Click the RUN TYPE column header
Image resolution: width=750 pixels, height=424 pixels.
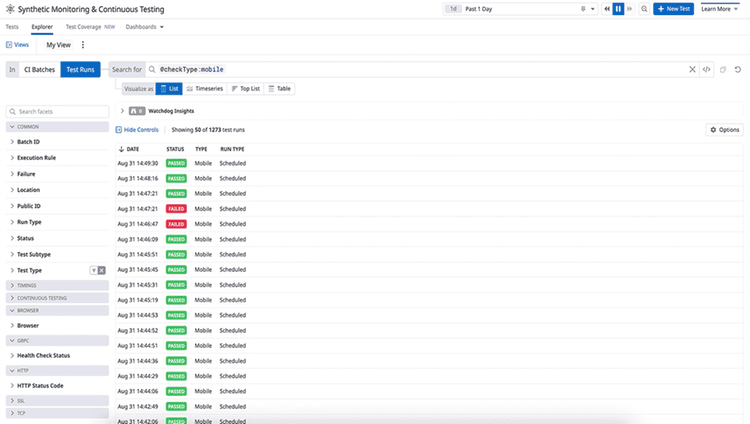[232, 149]
